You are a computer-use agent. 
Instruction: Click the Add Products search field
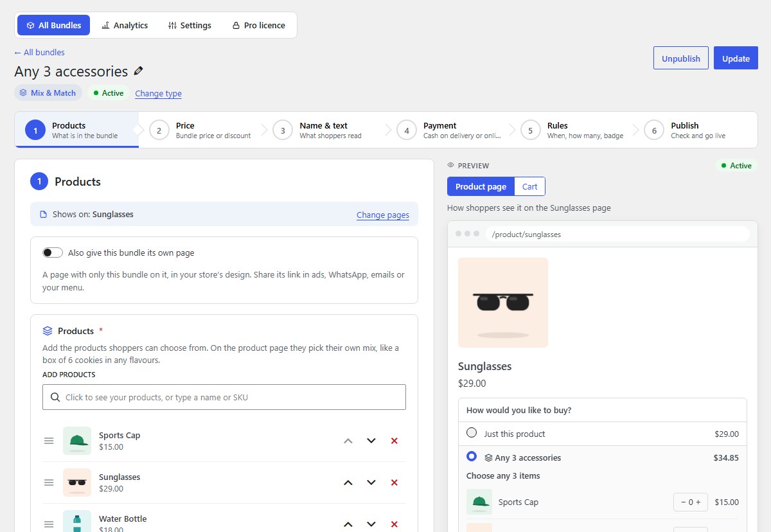click(x=224, y=397)
